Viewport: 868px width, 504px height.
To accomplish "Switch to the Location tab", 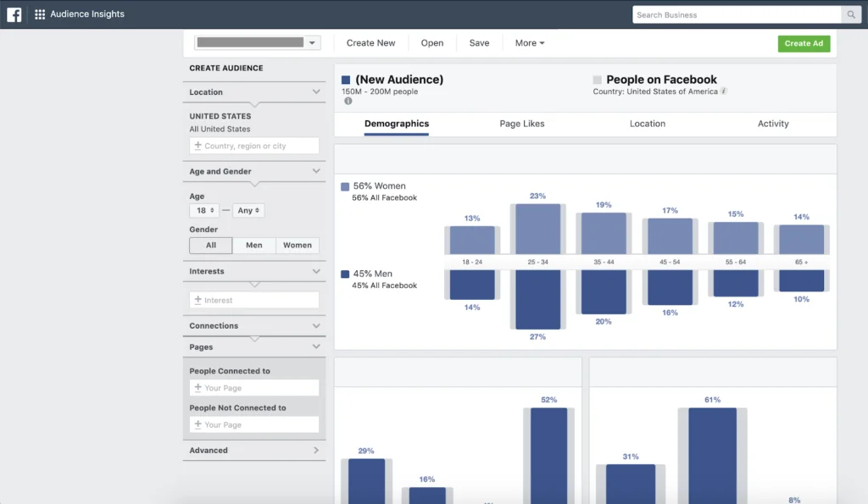I will pos(647,124).
